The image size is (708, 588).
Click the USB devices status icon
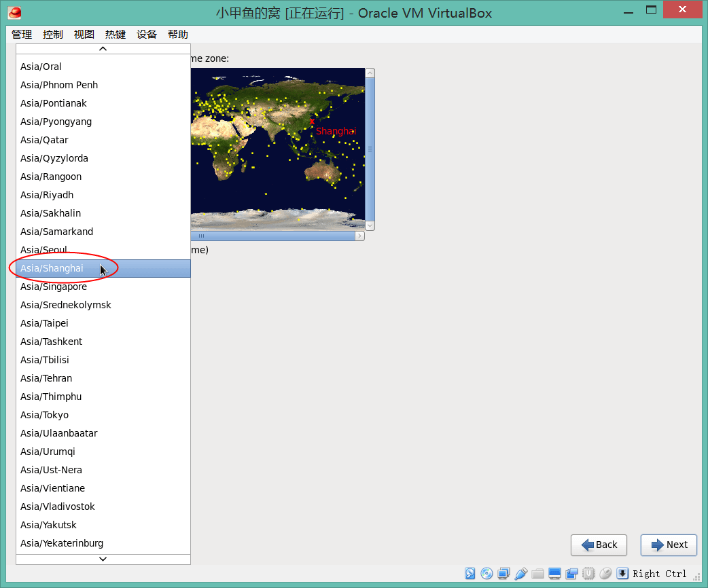(x=521, y=574)
